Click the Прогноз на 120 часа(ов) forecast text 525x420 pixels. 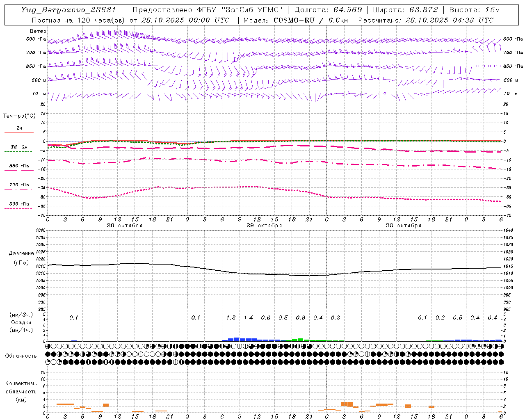[x=79, y=20]
